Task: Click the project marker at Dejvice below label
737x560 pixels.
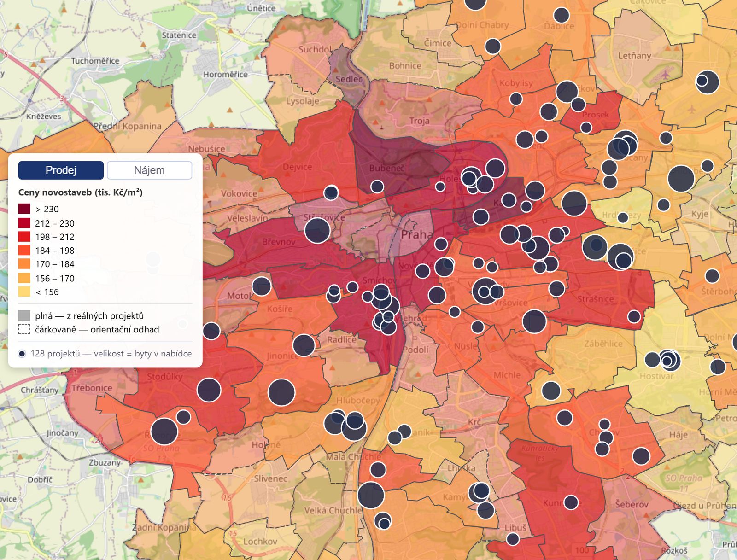Action: coord(331,192)
